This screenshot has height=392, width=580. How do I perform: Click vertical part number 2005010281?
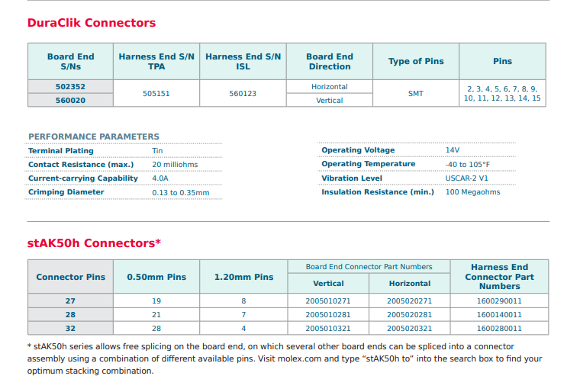pos(328,314)
